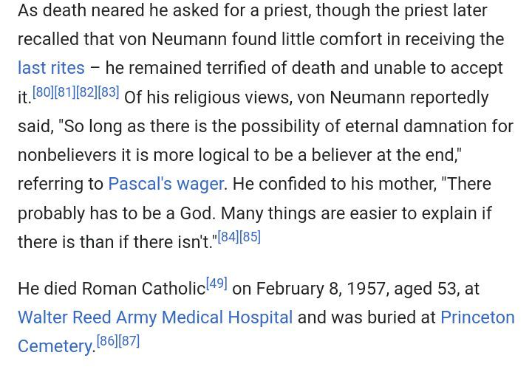Click citation reference [80]

(x=43, y=92)
